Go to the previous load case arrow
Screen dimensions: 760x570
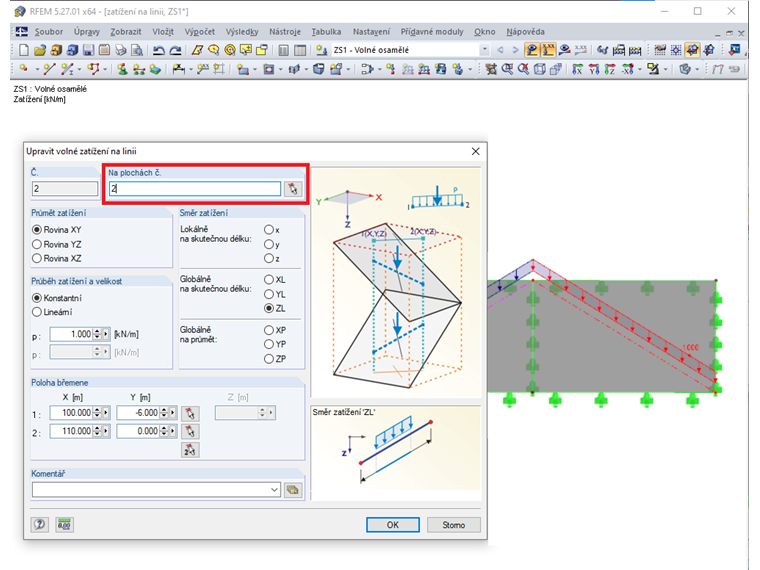coord(500,50)
